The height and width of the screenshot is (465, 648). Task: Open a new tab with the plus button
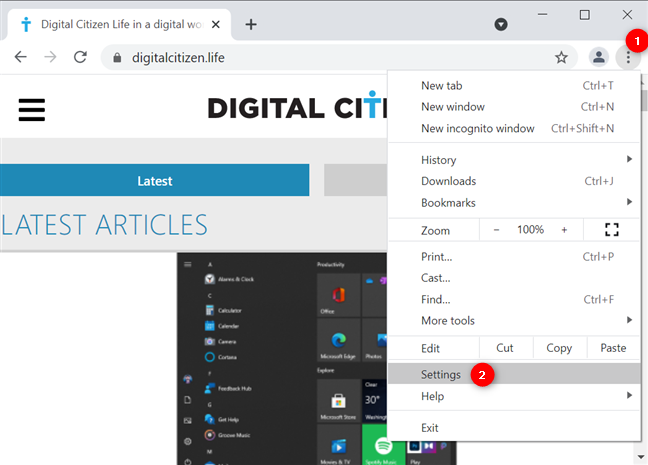[x=251, y=24]
